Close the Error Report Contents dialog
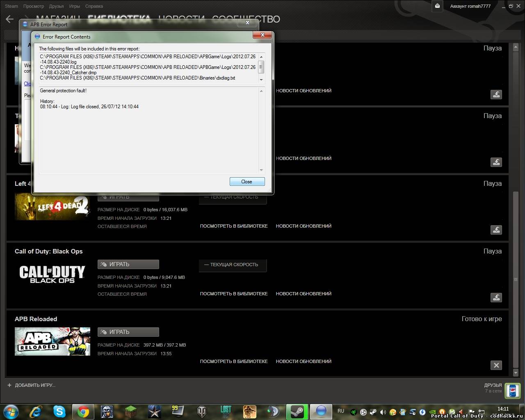The height and width of the screenshot is (420, 525). 247,182
